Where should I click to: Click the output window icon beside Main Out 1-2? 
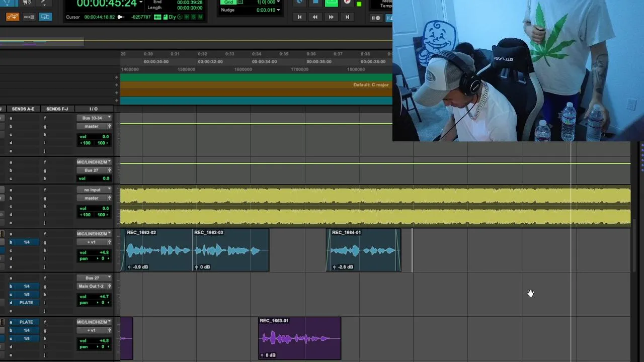click(109, 286)
